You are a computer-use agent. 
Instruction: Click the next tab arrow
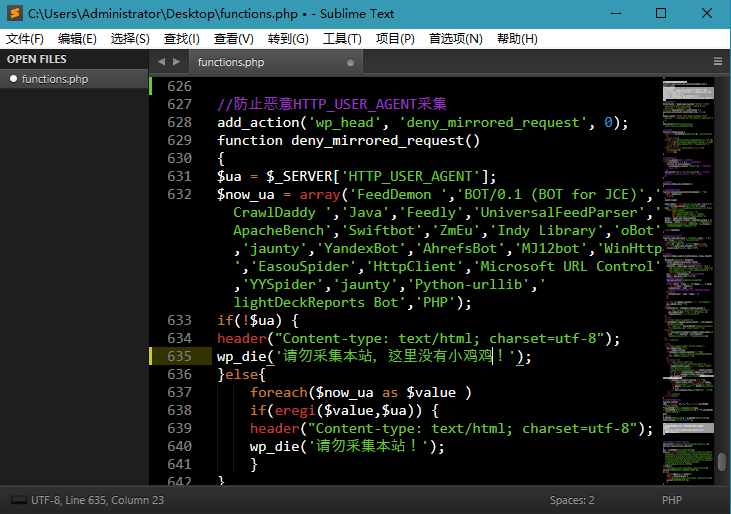pyautogui.click(x=175, y=62)
